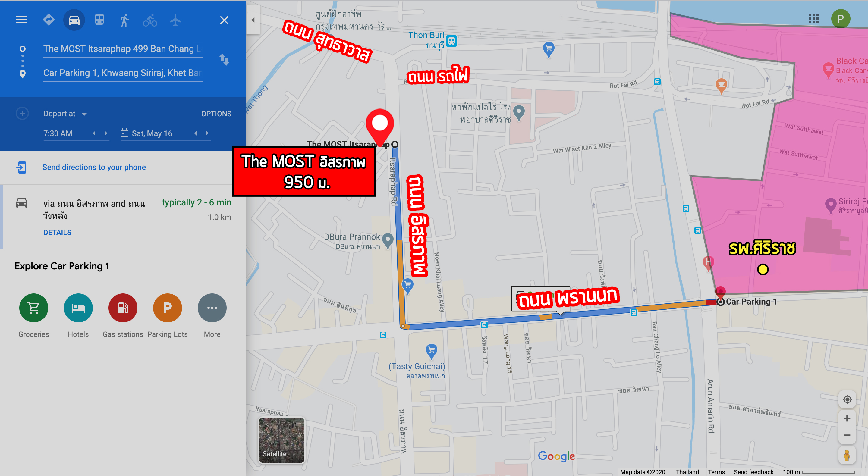Choose the walking travel mode icon
The image size is (868, 476).
[x=125, y=20]
